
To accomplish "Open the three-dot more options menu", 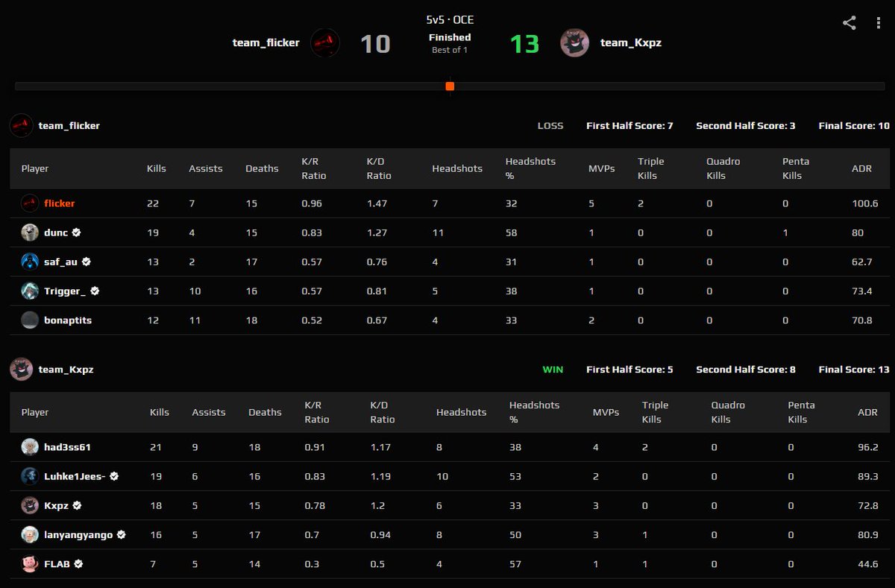I will coord(878,22).
